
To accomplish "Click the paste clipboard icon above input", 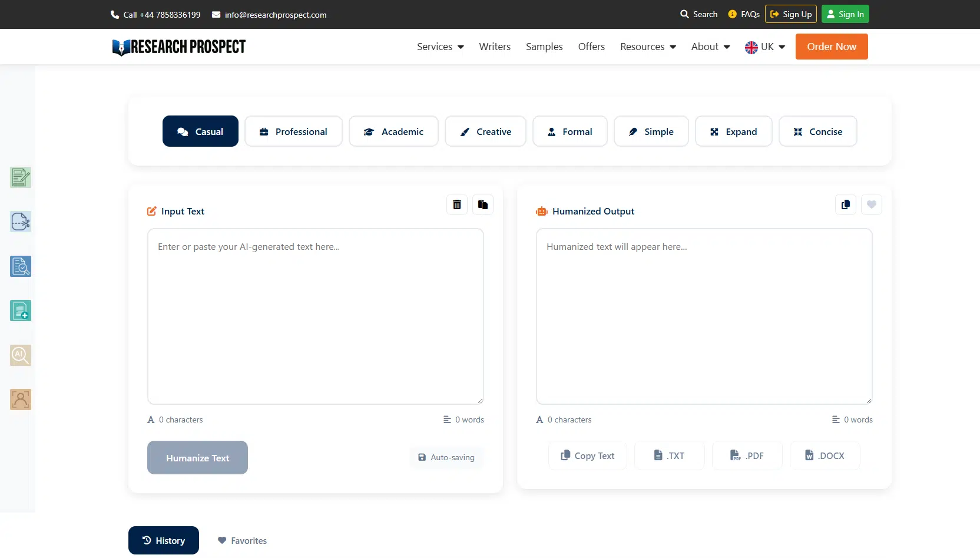I will [482, 204].
